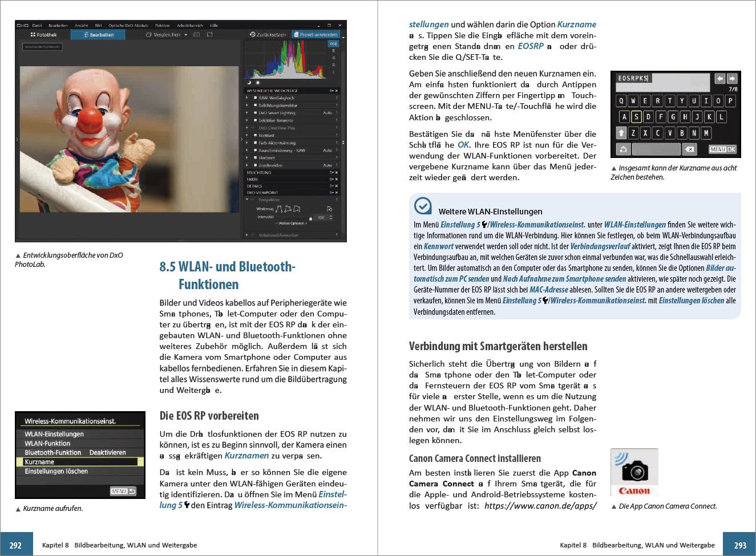Viewport: 756px width, 556px height.
Task: Toggle the Zuschneiden correction switch
Action: coord(255,165)
